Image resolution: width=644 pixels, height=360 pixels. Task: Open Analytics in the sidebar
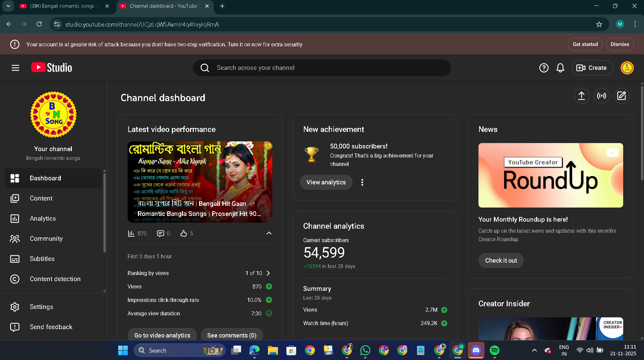(x=43, y=219)
